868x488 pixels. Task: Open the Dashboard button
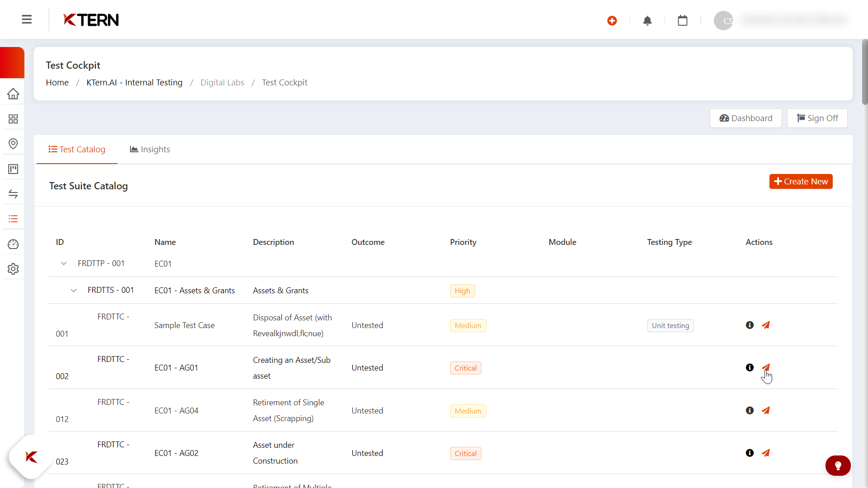[745, 118]
